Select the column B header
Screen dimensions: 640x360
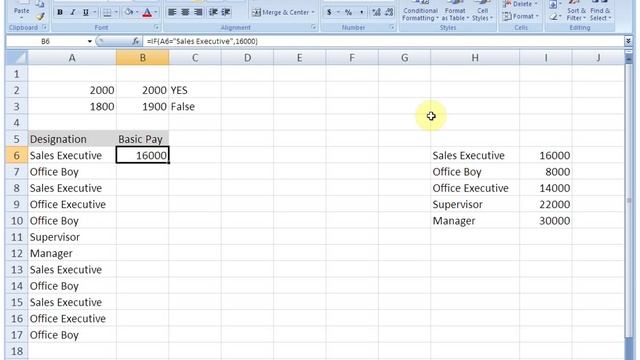pos(142,58)
